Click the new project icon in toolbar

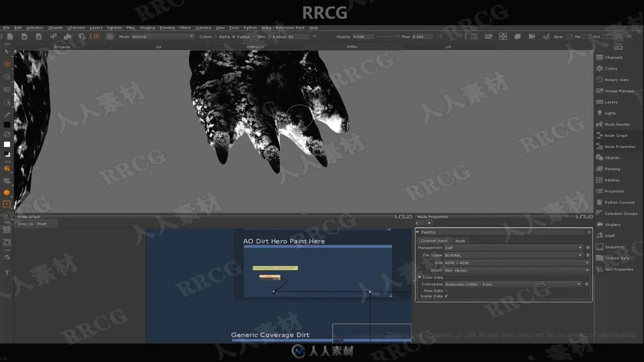10,37
